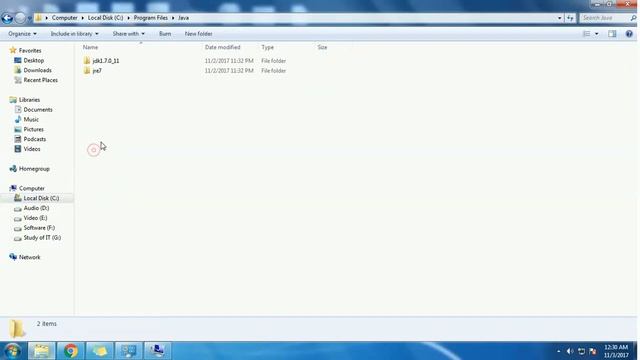The image size is (640, 360).
Task: Open the view options dropdown arrow
Action: tap(597, 34)
